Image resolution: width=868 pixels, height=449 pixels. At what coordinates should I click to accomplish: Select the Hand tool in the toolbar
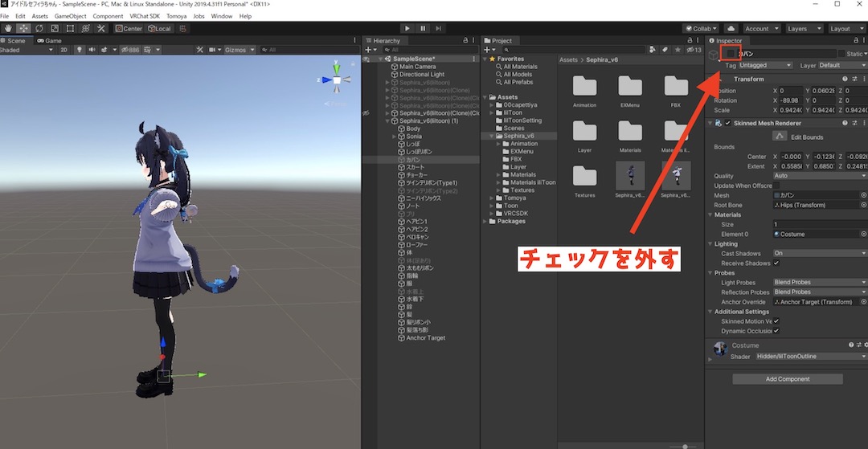click(x=8, y=28)
